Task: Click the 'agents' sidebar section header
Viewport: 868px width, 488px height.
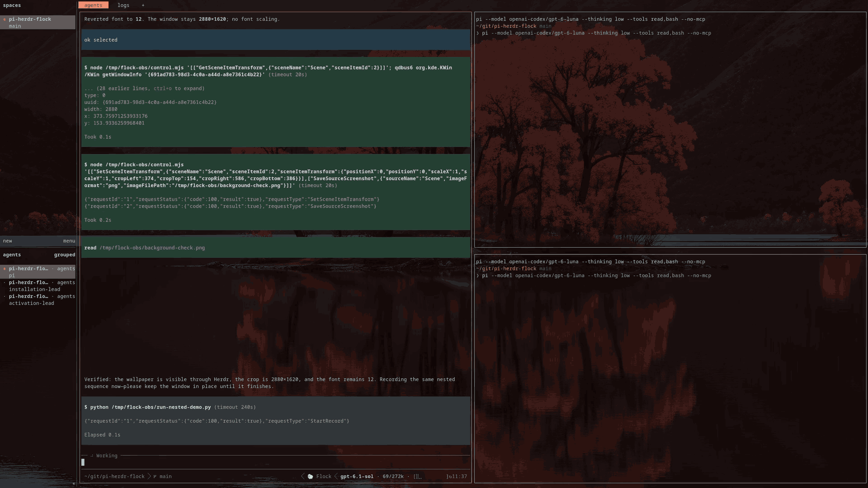Action: tap(12, 255)
